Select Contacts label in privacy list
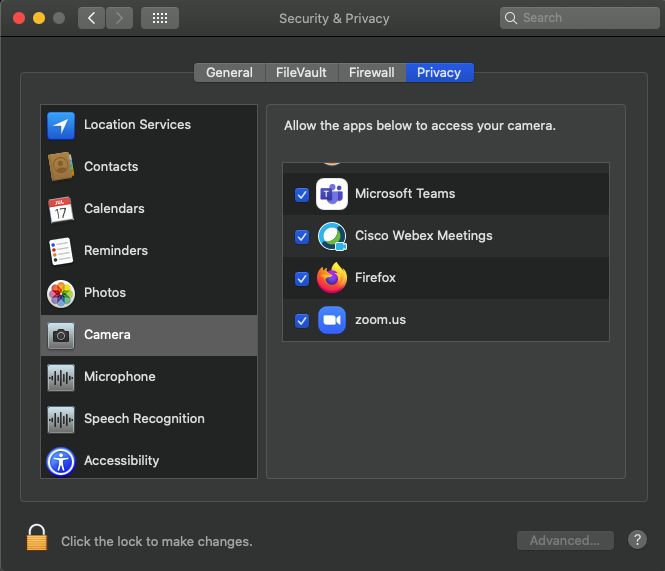The image size is (665, 571). point(111,166)
